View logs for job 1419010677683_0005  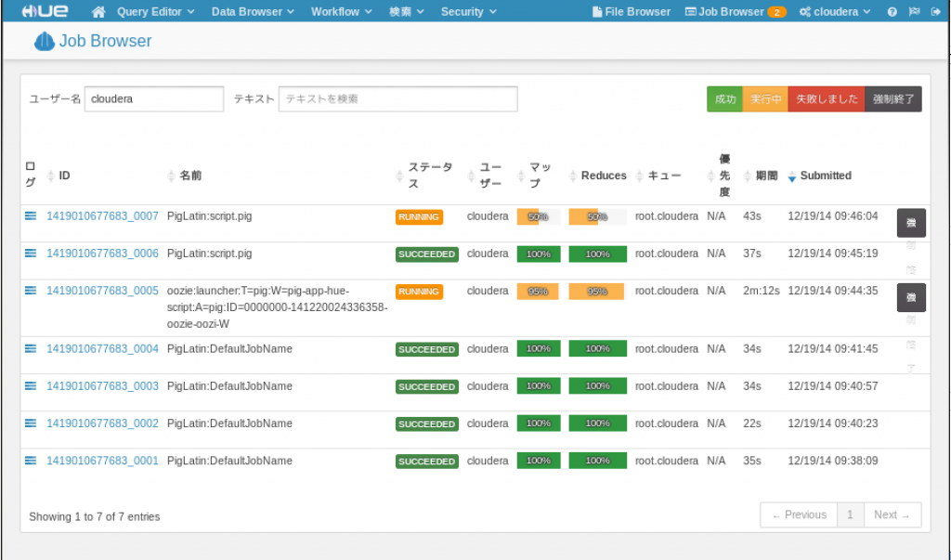tap(31, 291)
